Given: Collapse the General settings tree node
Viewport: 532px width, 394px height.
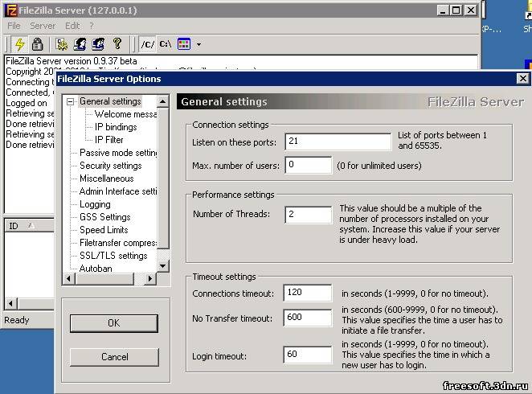Looking at the screenshot, I should point(70,101).
